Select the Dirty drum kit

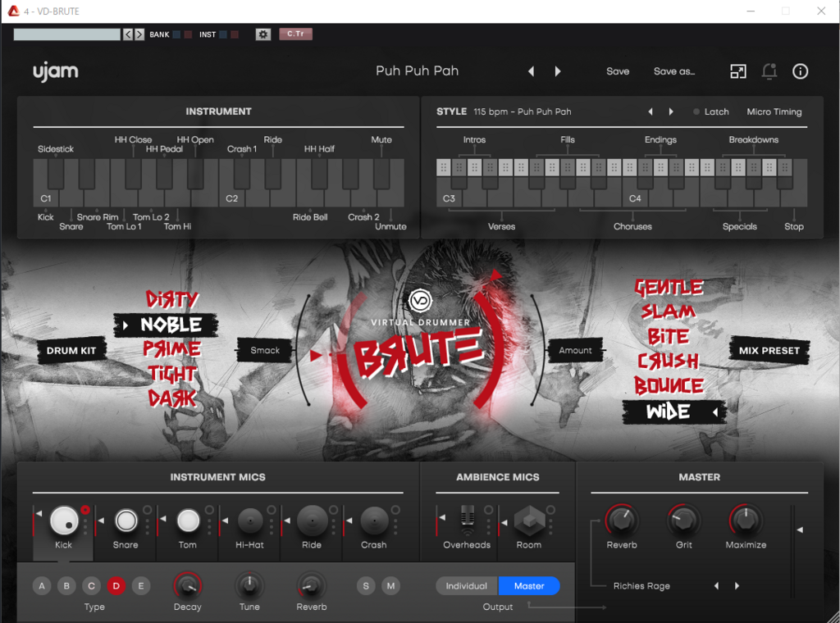(172, 299)
